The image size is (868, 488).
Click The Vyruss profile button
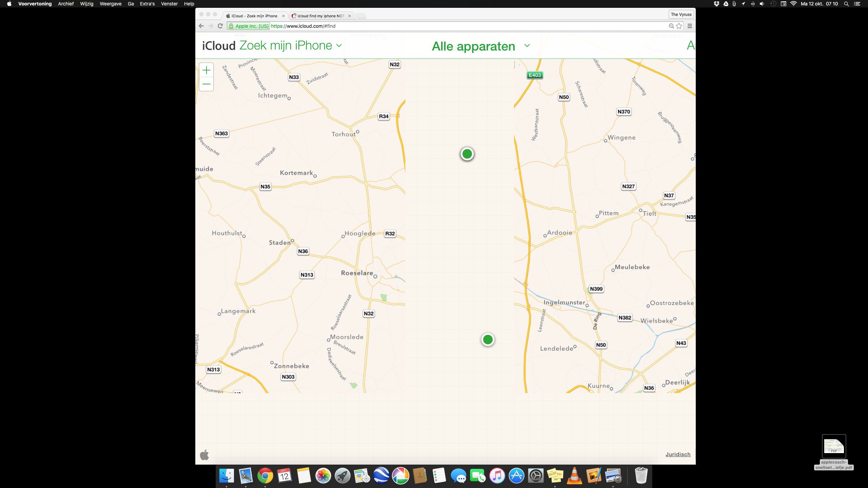coord(681,14)
